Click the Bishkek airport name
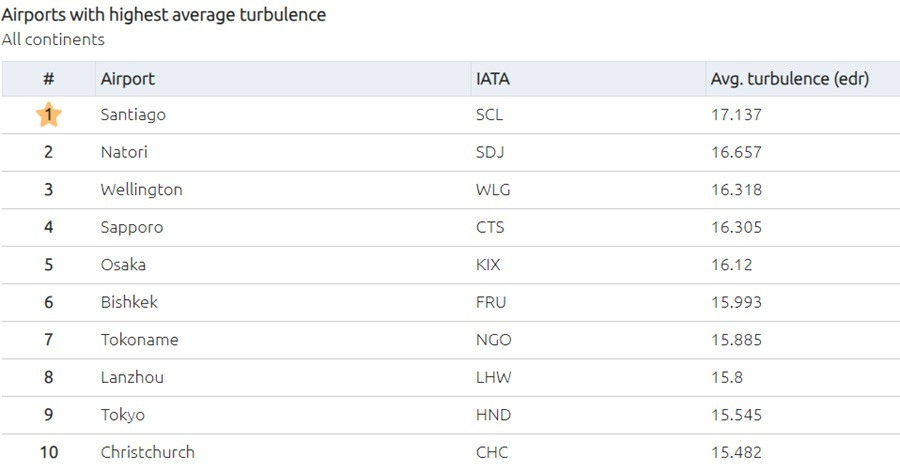This screenshot has width=900, height=471. click(x=129, y=302)
